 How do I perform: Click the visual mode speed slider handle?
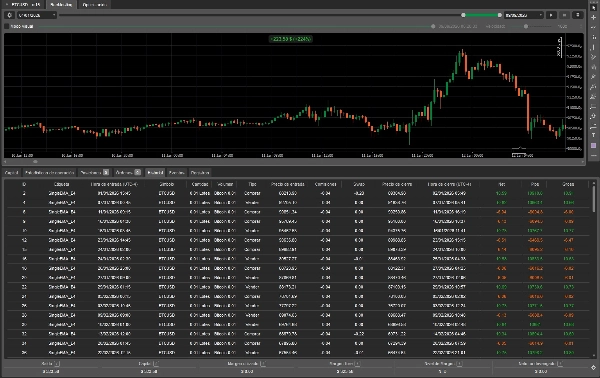[526, 26]
